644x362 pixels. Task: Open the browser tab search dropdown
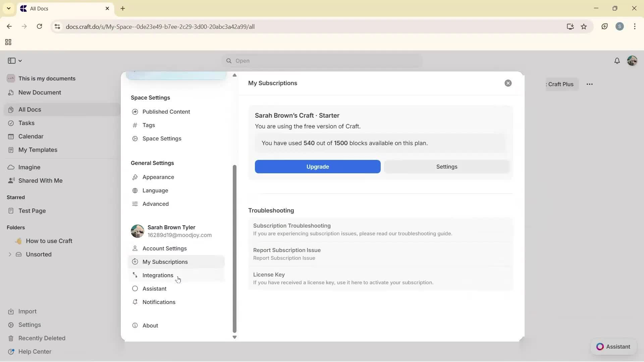pyautogui.click(x=8, y=8)
